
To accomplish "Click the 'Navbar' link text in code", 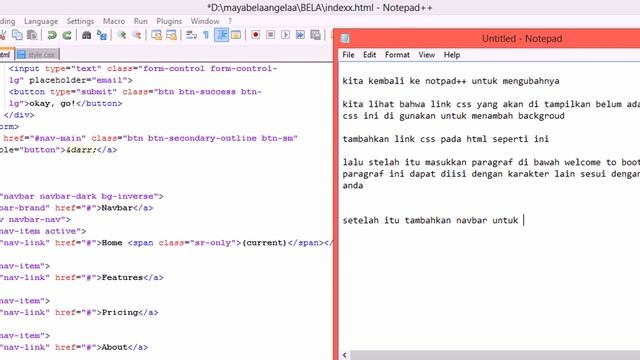I will [117, 208].
